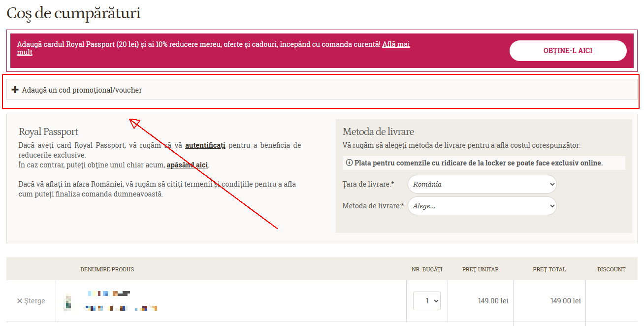Click 'DENUMIRE PRODUS' column header
Image resolution: width=644 pixels, height=326 pixels.
pos(107,269)
